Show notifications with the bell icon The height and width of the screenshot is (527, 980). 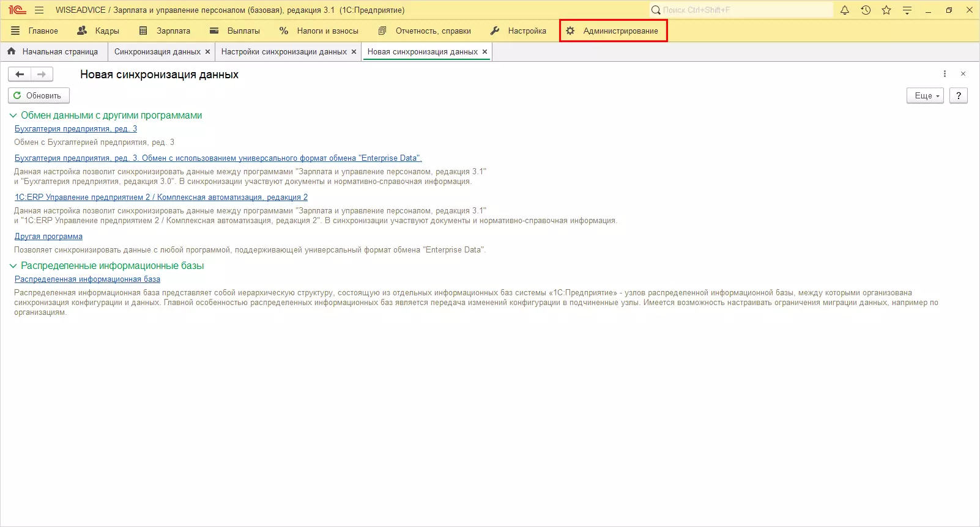point(845,10)
